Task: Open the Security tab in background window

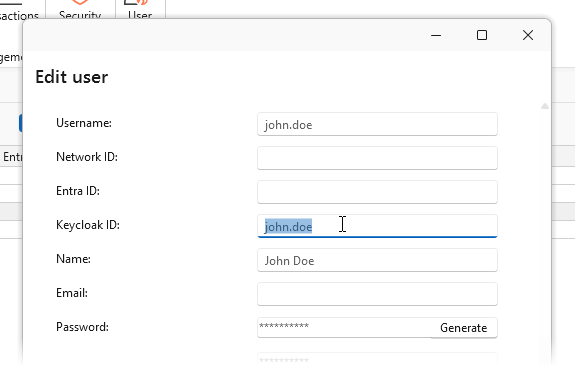Action: click(x=80, y=9)
